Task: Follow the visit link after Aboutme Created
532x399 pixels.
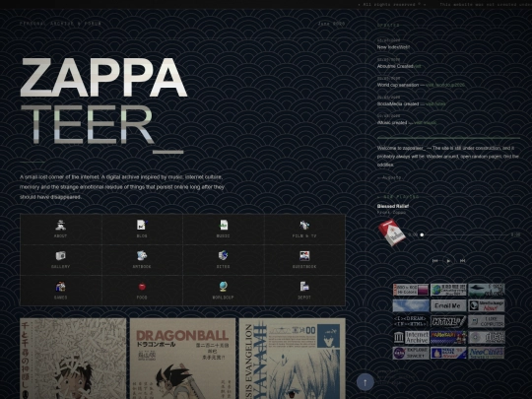Action: (418, 66)
